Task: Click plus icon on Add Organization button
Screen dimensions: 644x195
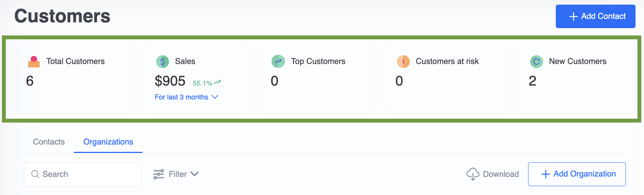Action: [x=545, y=174]
